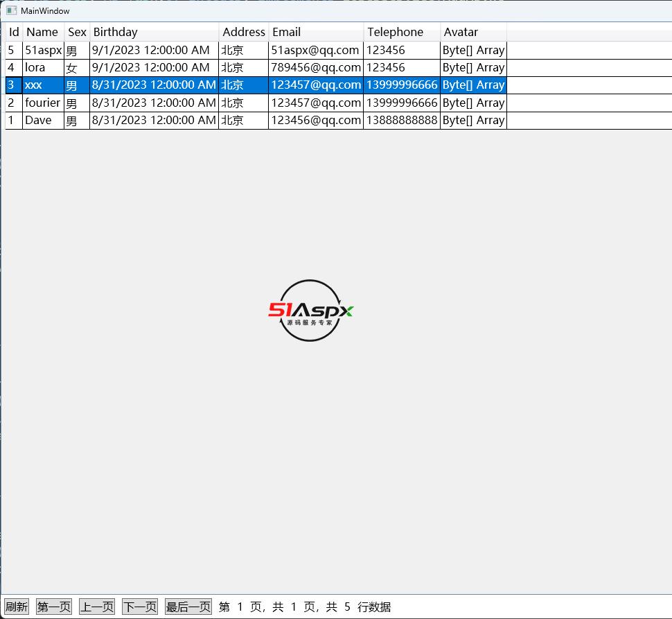Click the fourier name cell
This screenshot has height=619, width=672.
(x=42, y=103)
